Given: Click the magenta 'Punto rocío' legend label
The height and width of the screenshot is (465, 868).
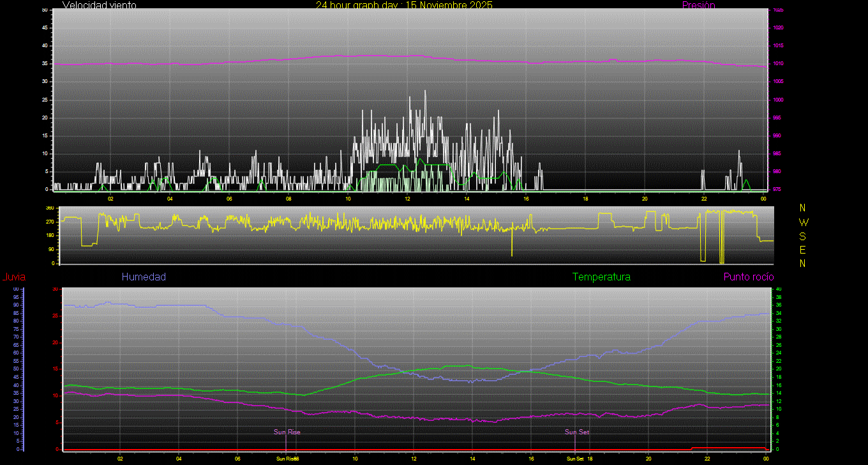Looking at the screenshot, I should tap(748, 277).
